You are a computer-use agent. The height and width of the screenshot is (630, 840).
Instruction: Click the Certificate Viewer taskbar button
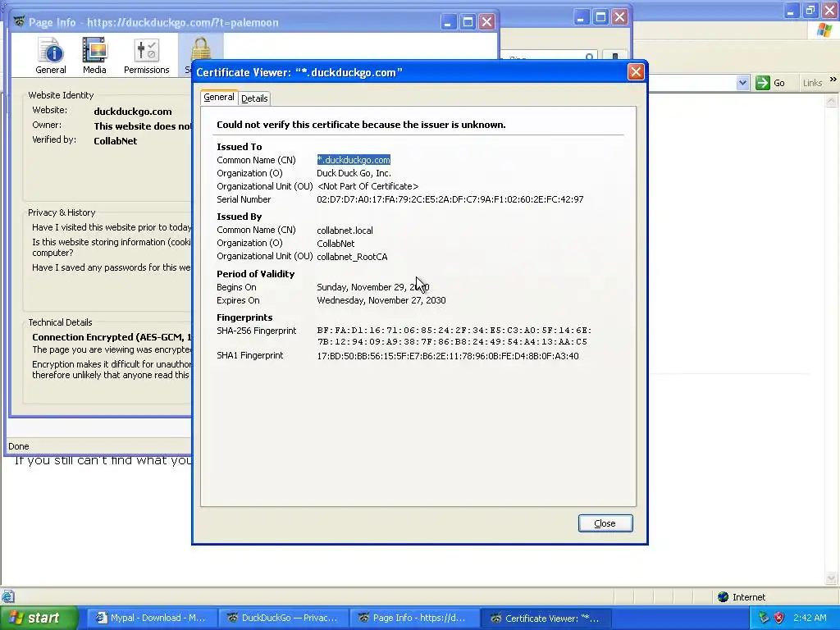click(x=546, y=618)
